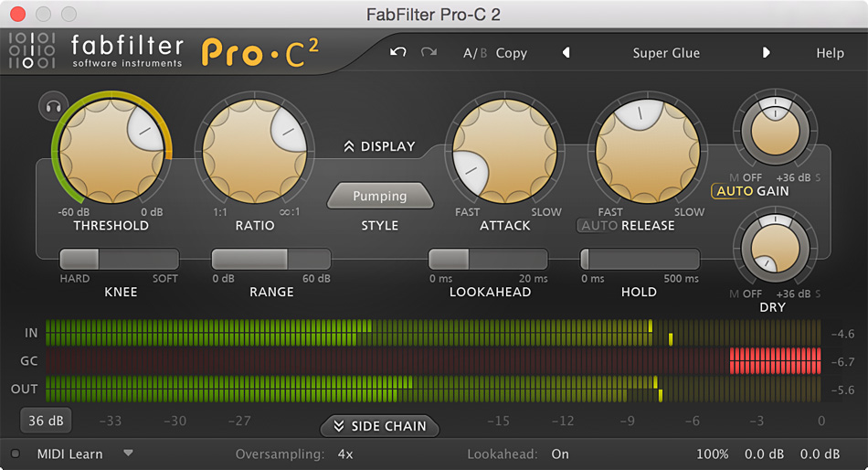Viewport: 868px width, 470px height.
Task: Click the Release knob
Action: tap(647, 150)
